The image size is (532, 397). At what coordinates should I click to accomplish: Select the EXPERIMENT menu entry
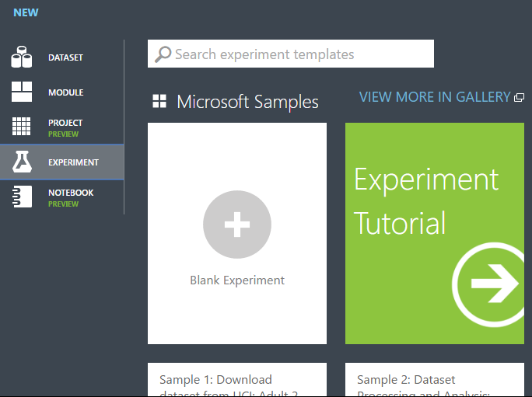tap(62, 162)
